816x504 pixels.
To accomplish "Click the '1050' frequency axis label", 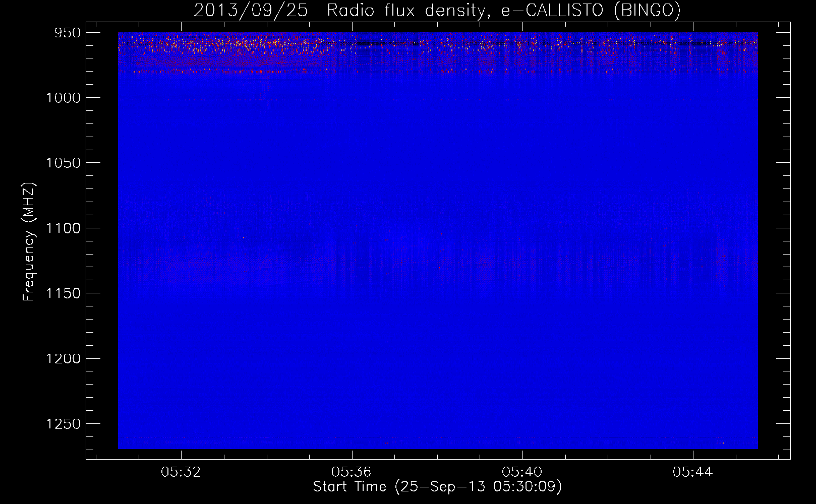I will tap(64, 163).
